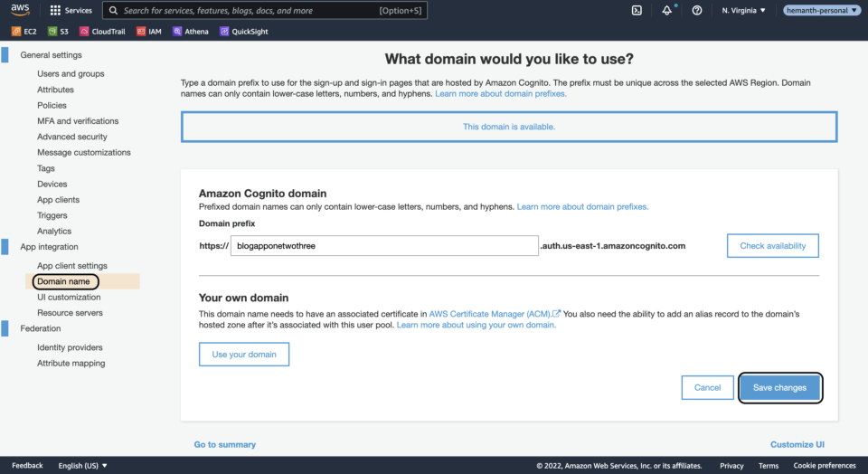
Task: Open Learn more about using your own domain
Action: [x=476, y=325]
